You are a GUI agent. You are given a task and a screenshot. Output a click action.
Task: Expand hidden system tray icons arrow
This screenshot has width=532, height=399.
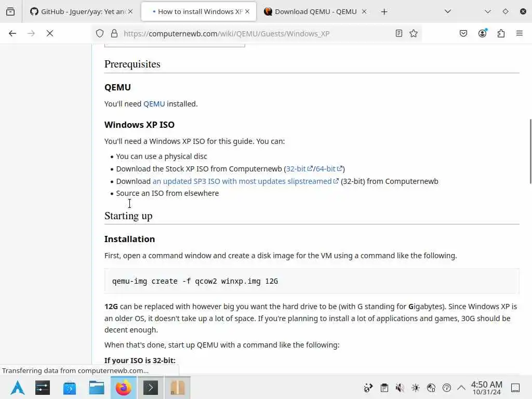pos(461,388)
